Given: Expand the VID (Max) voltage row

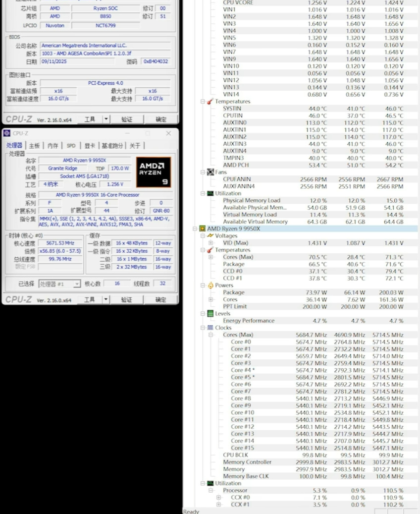Looking at the screenshot, I should click(210, 243).
